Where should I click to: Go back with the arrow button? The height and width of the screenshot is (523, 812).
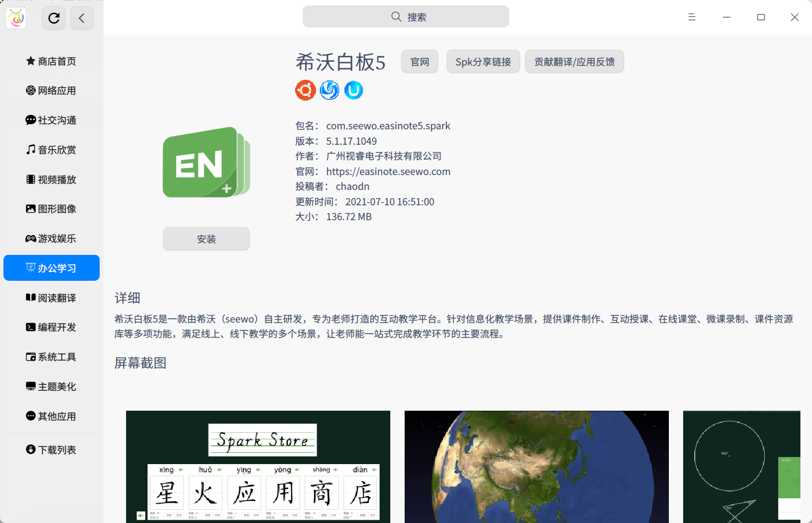(x=81, y=18)
